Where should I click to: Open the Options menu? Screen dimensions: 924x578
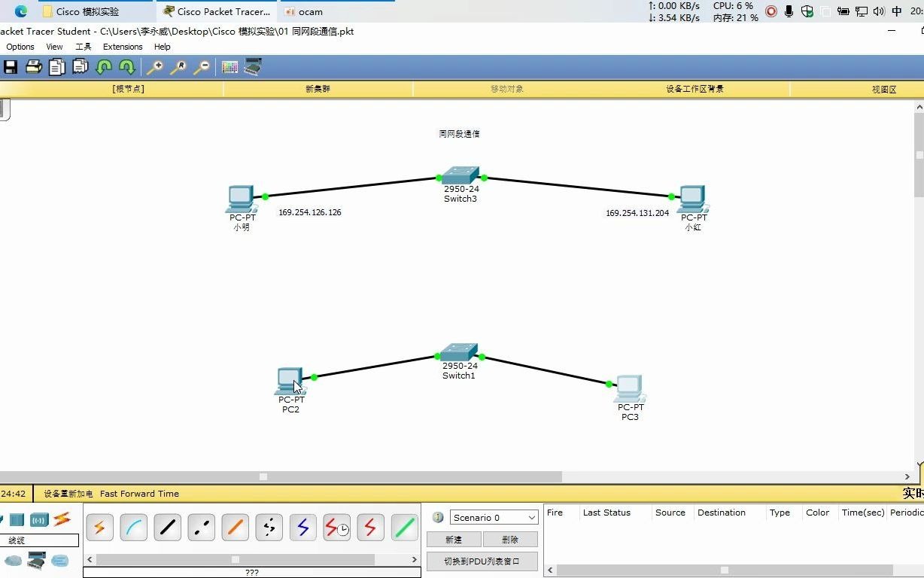(20, 47)
